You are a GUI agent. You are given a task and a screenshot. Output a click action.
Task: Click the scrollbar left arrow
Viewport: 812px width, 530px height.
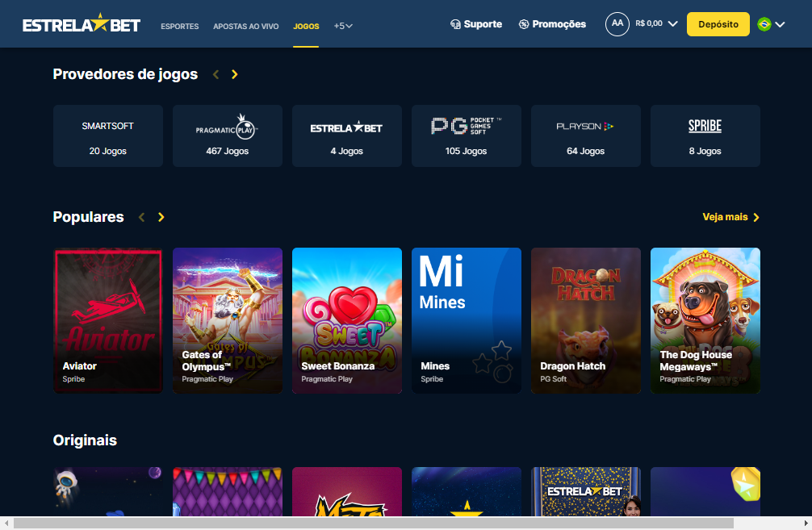coord(6,524)
